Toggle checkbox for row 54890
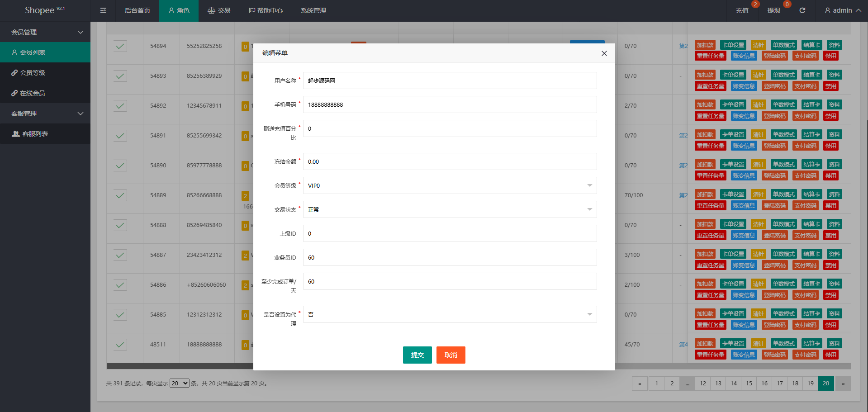Image resolution: width=868 pixels, height=412 pixels. (120, 166)
